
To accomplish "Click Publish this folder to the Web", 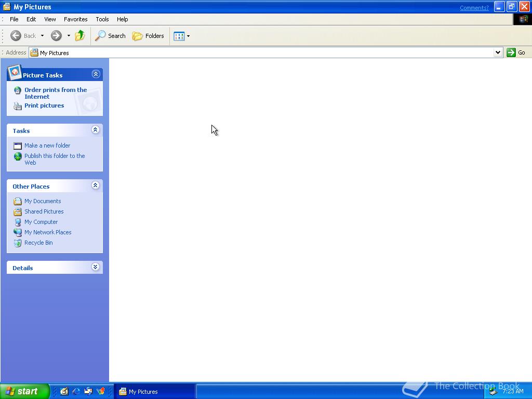I will click(55, 159).
